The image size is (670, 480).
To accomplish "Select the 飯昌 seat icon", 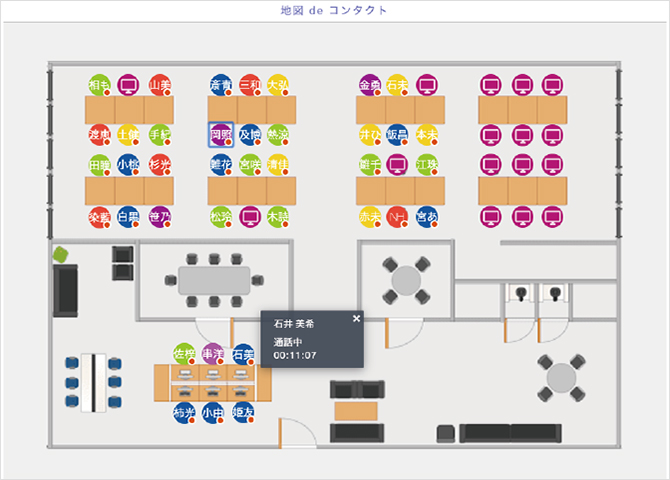I will 397,135.
